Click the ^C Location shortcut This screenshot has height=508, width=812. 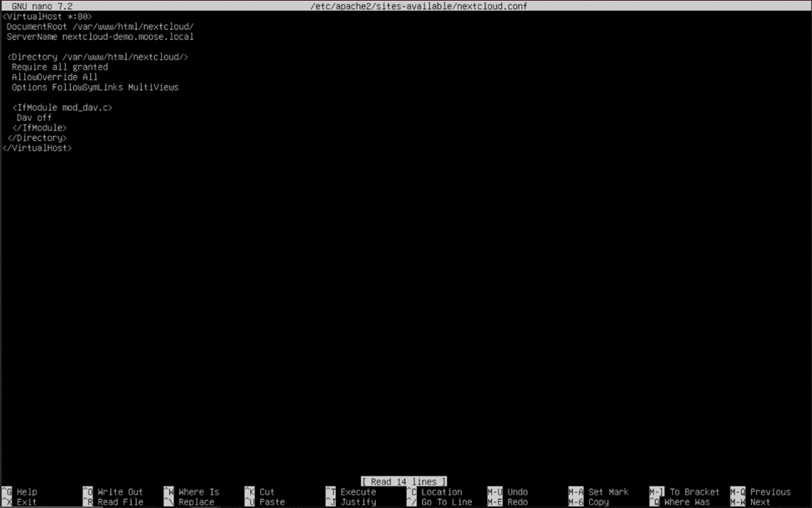tap(434, 492)
